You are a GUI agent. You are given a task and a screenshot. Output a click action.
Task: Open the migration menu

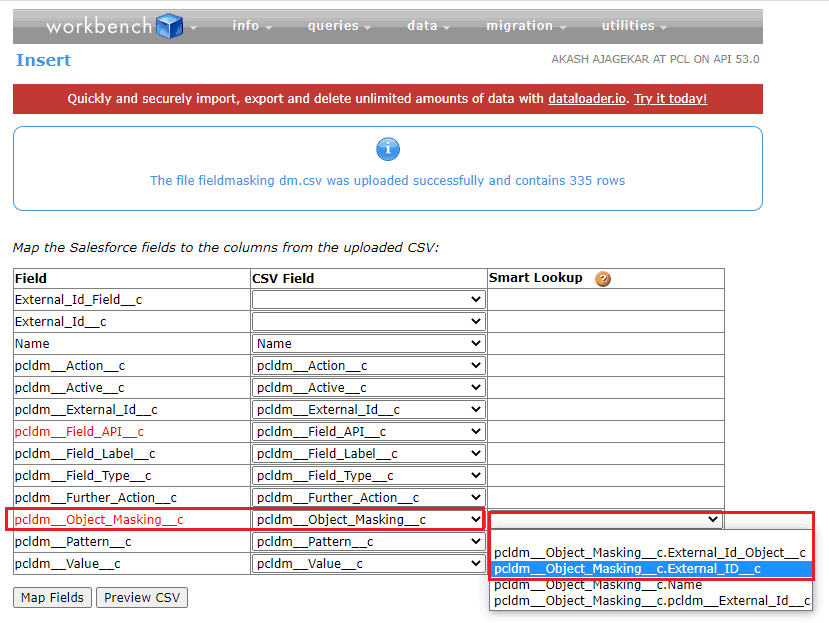point(525,26)
